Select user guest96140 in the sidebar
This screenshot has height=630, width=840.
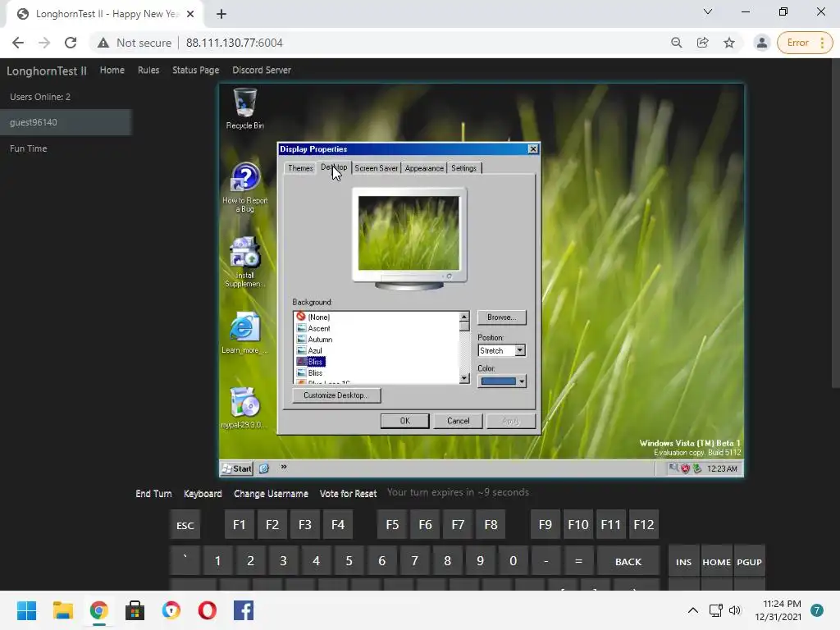pos(66,122)
